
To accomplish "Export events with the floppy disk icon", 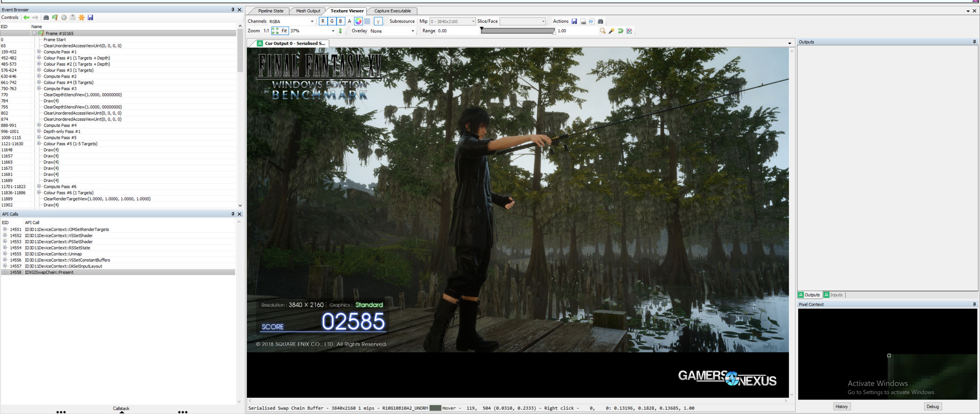I will (90, 17).
